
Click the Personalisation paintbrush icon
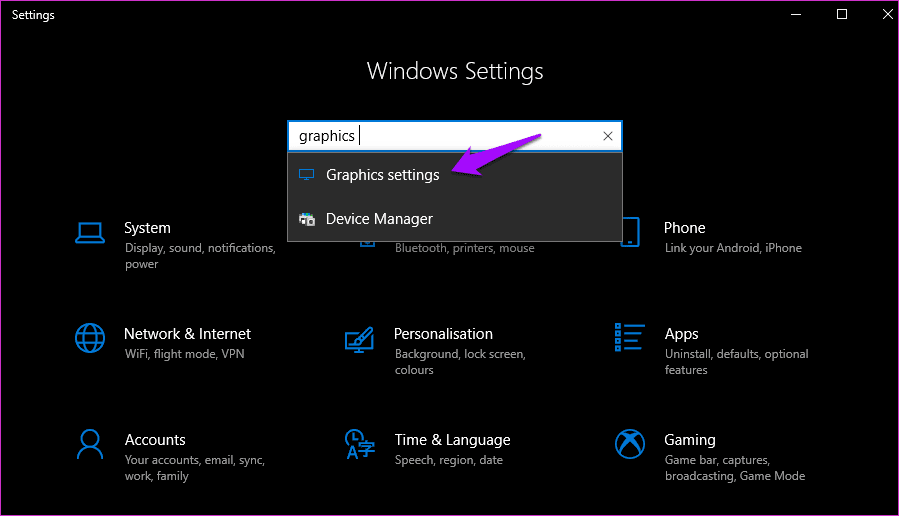pos(359,339)
